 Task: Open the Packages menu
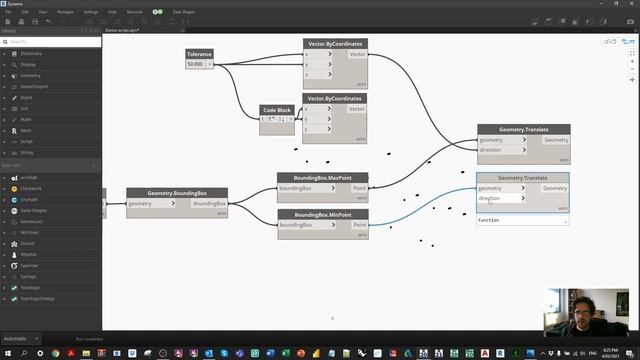click(65, 12)
